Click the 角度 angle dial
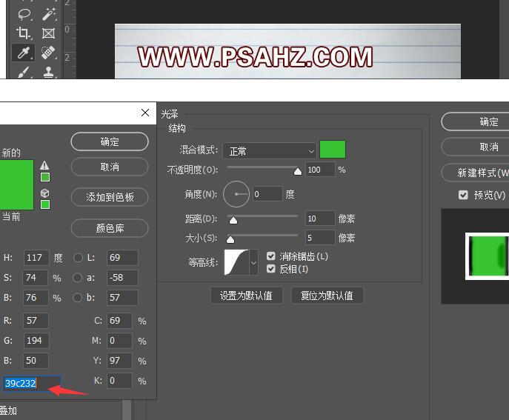Image resolution: width=509 pixels, height=420 pixels. (236, 194)
